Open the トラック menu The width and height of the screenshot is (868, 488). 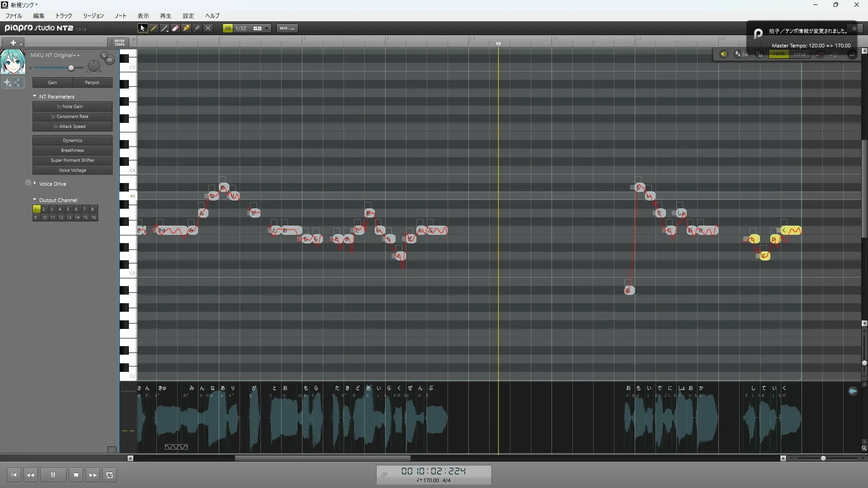point(64,16)
